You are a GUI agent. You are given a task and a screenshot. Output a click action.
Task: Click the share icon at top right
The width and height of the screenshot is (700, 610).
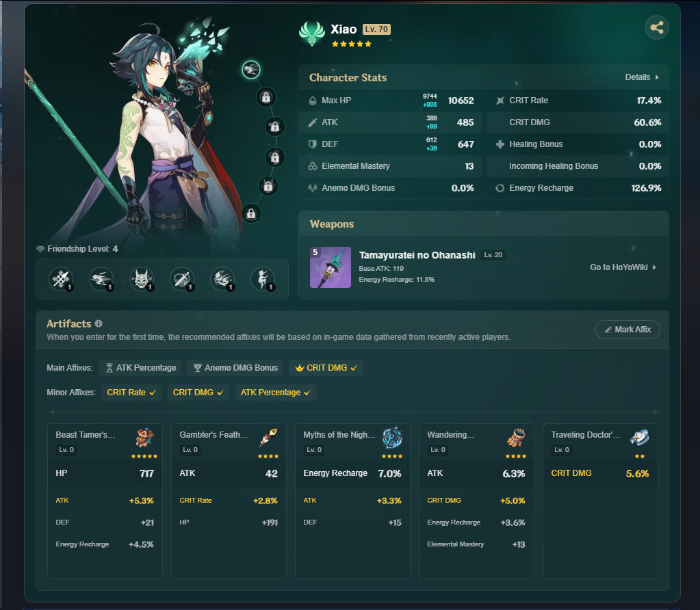tap(656, 27)
